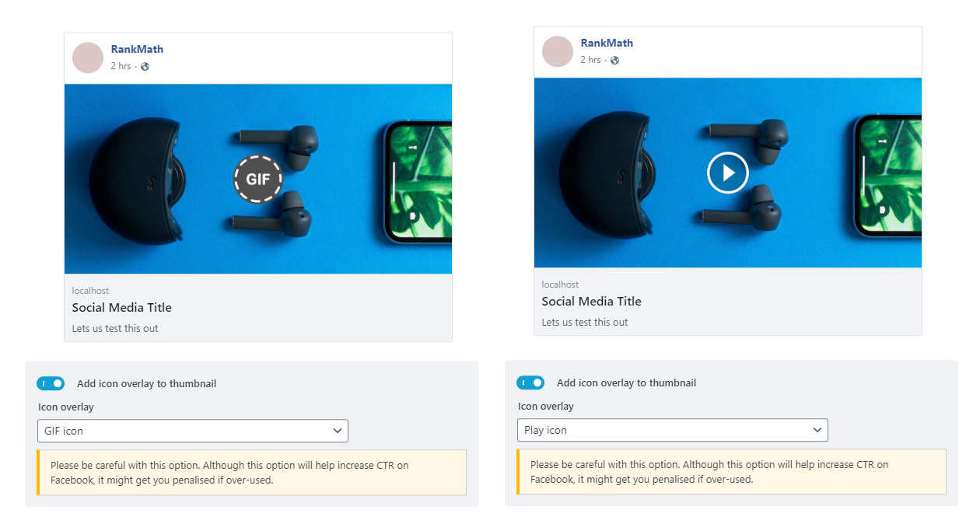
Task: Click the left post's RankMath profile avatar
Action: 88,58
